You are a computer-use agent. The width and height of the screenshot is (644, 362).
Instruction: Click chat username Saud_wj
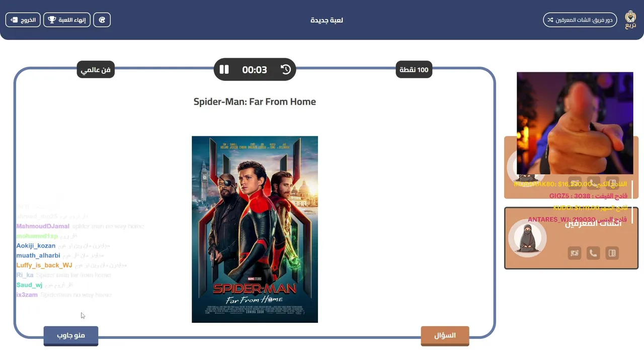coord(29,285)
